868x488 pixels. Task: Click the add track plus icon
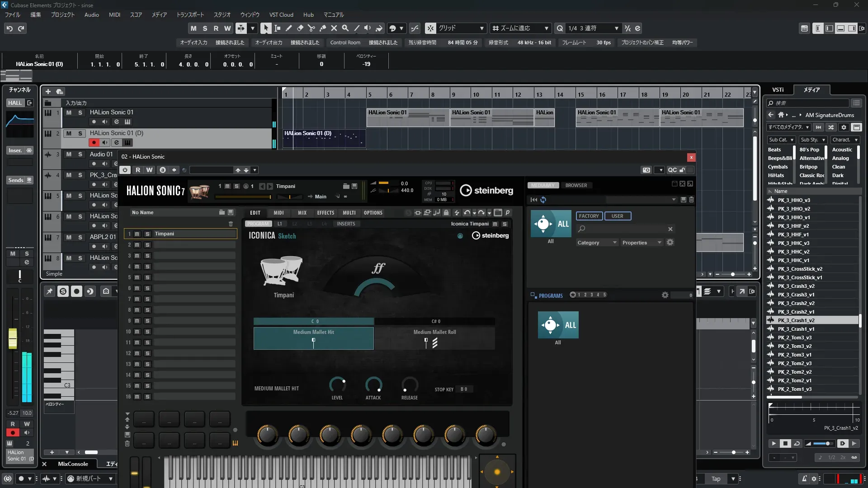tap(48, 91)
